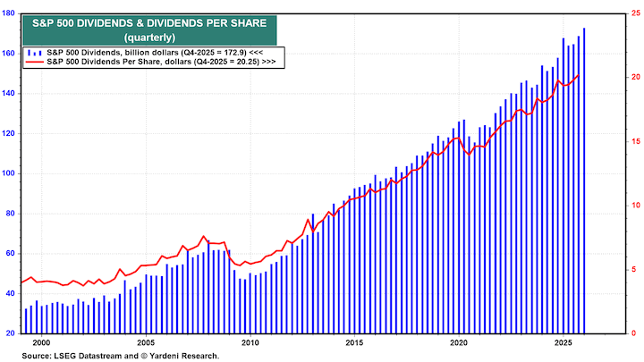The image size is (644, 362).
Task: Click the 2010 label on the x-axis
Action: tap(250, 343)
